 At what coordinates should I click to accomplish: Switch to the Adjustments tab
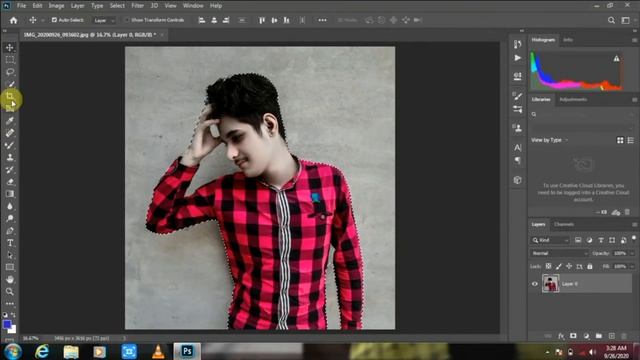coord(573,99)
